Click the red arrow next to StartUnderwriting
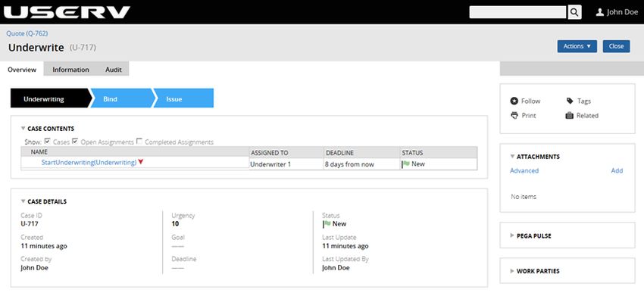This screenshot has width=644, height=296. (x=141, y=162)
